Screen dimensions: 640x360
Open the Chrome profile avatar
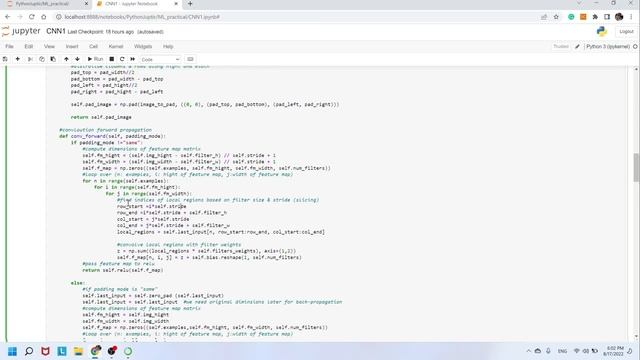pos(619,17)
